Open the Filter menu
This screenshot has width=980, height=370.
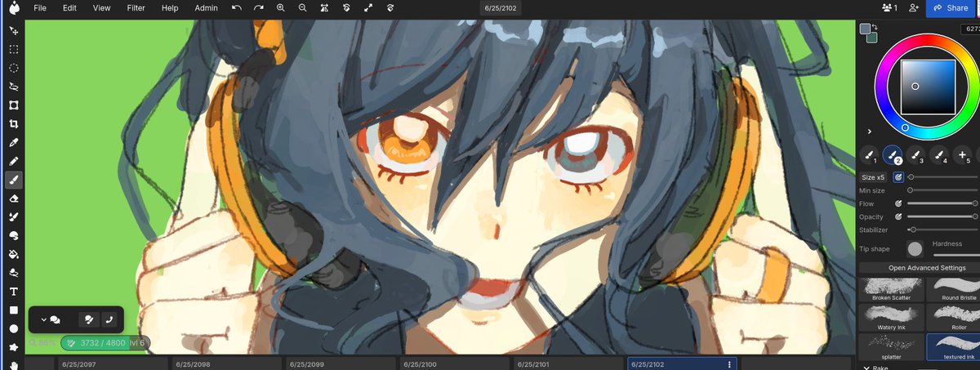[136, 7]
